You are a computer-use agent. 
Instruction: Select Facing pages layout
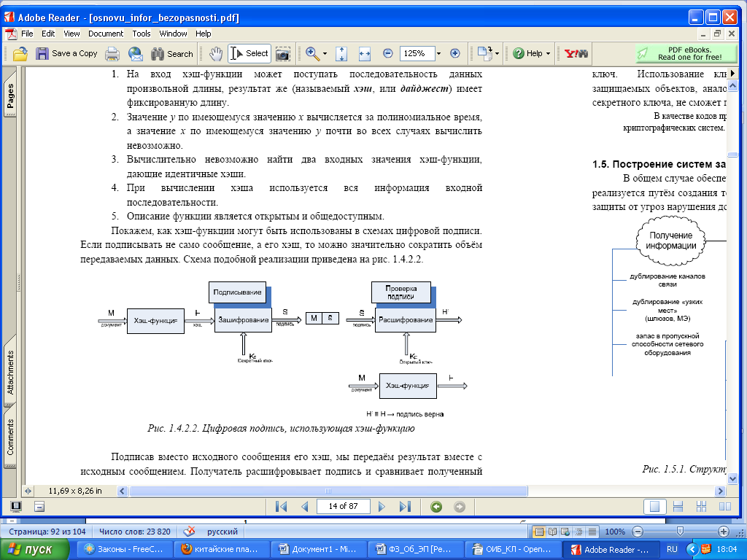(x=724, y=506)
